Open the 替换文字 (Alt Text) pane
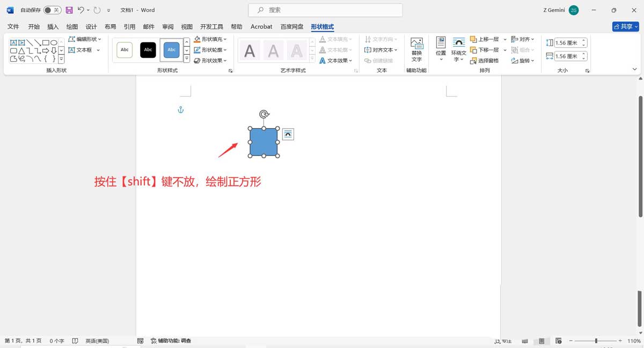644x348 pixels. [x=416, y=49]
